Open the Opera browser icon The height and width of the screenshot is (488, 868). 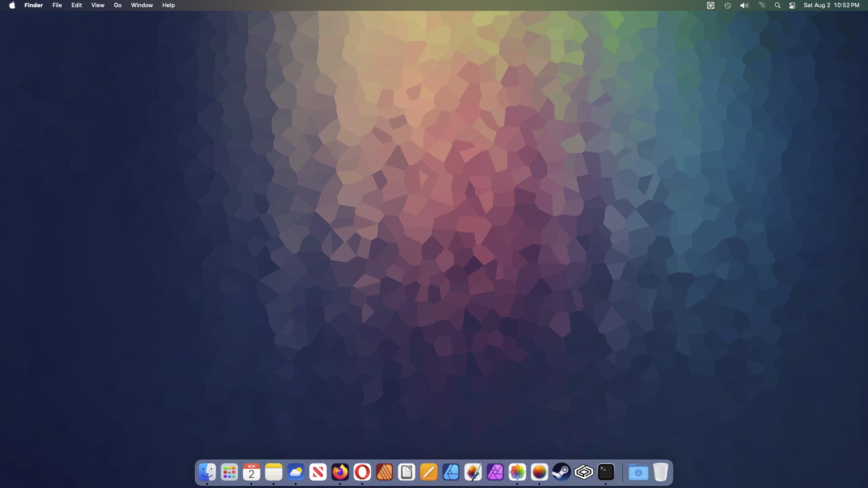(362, 472)
